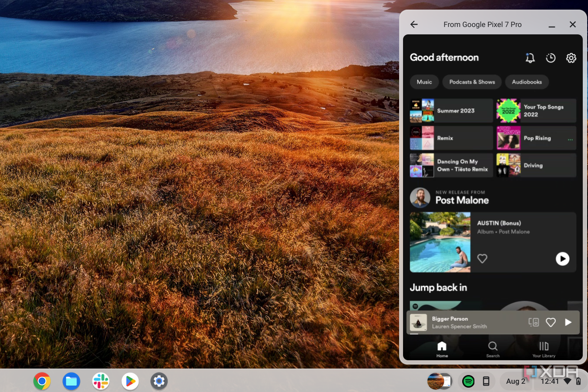Like Bigger Person with the heart icon
This screenshot has height=392, width=588.
coord(551,322)
